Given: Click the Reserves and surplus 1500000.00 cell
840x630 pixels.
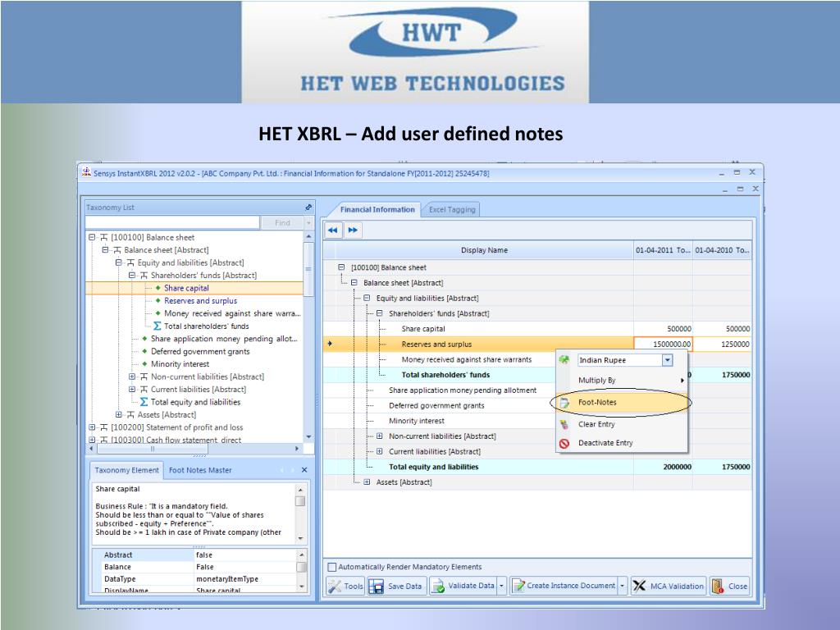Looking at the screenshot, I should (x=663, y=344).
